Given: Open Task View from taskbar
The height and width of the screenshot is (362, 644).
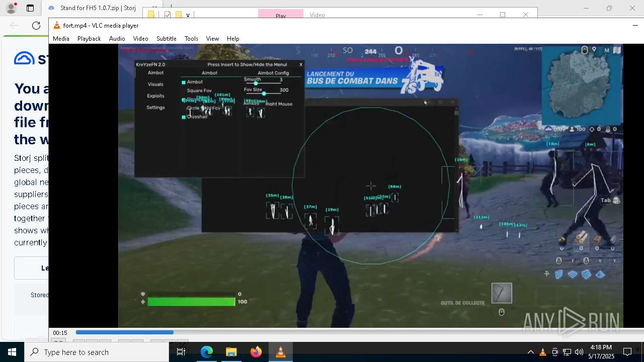Looking at the screenshot, I should [x=181, y=352].
